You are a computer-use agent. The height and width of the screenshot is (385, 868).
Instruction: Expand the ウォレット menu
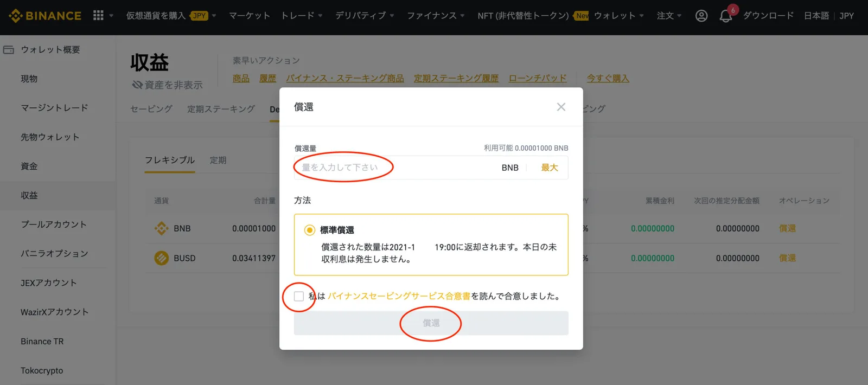click(x=619, y=16)
